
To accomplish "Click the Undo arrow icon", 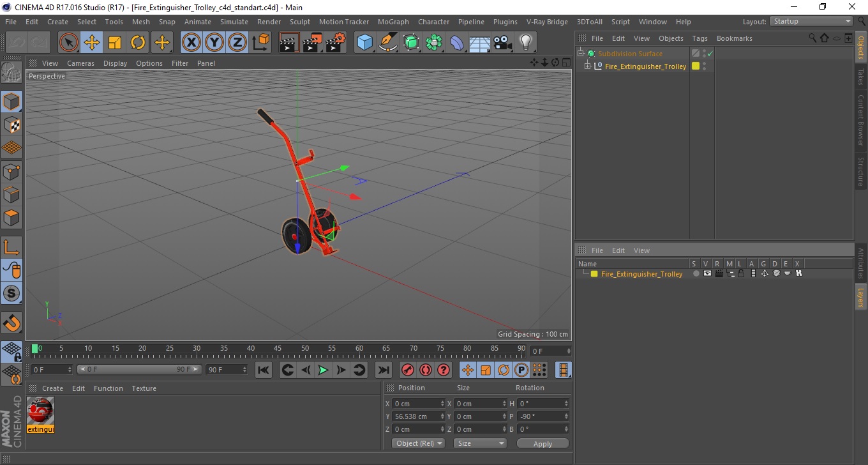I will click(x=17, y=43).
